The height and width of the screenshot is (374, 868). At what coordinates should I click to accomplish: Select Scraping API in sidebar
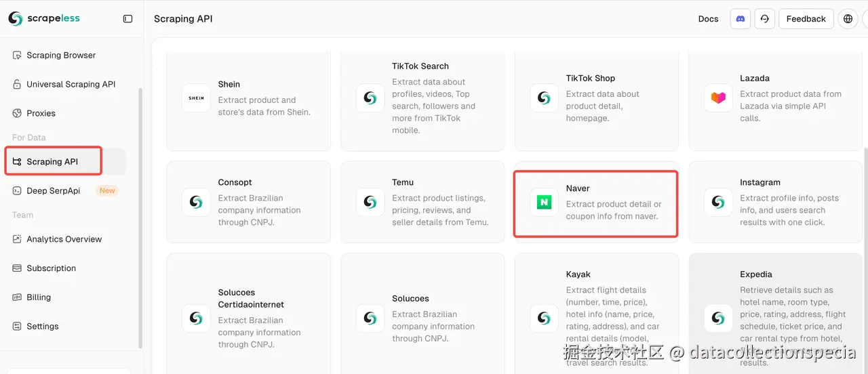tap(65, 161)
